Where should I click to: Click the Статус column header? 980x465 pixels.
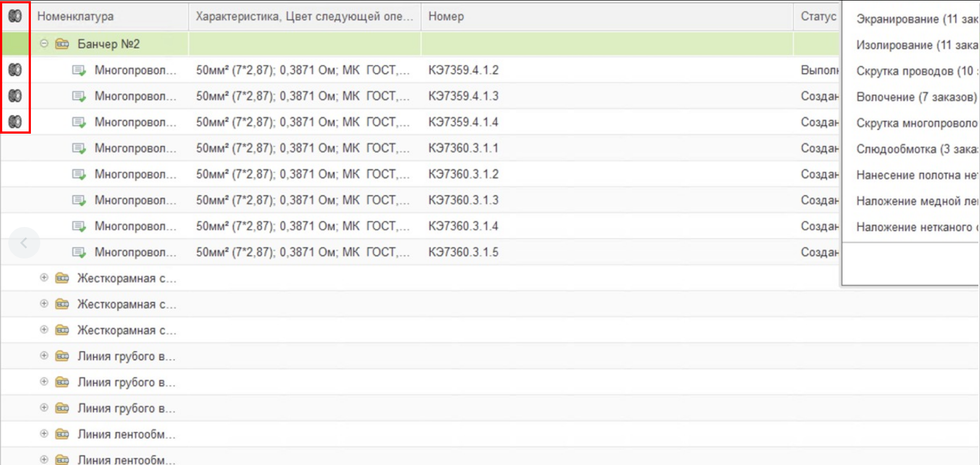pos(817,16)
